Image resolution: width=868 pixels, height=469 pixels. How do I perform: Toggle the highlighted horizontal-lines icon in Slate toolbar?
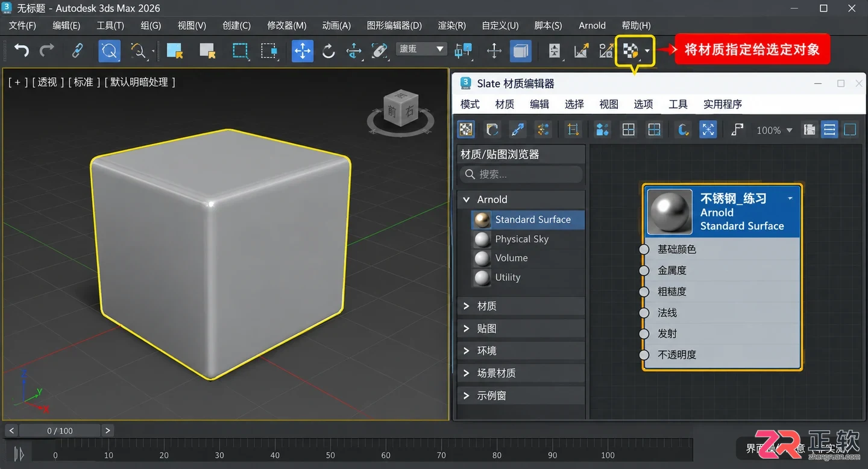point(829,129)
